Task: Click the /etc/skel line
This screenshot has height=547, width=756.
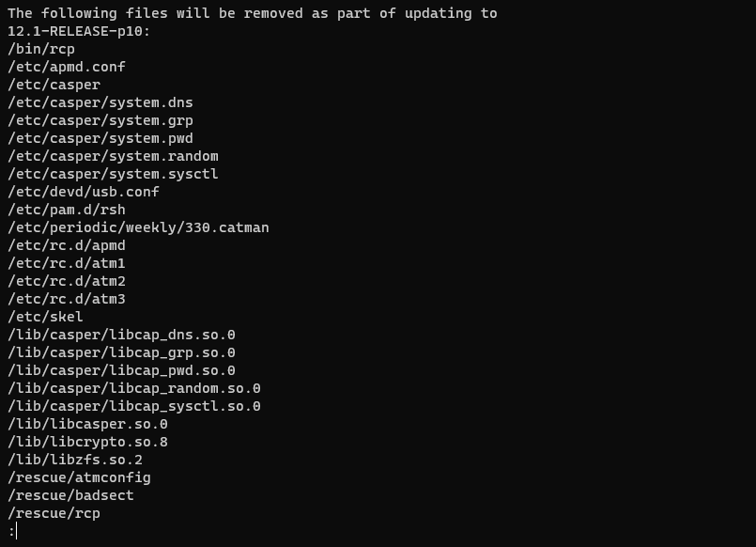Action: coord(45,317)
